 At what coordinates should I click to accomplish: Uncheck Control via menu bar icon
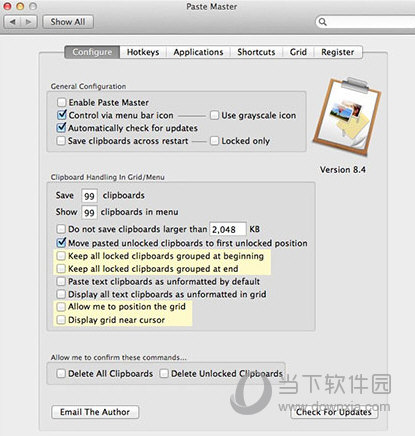tap(61, 115)
